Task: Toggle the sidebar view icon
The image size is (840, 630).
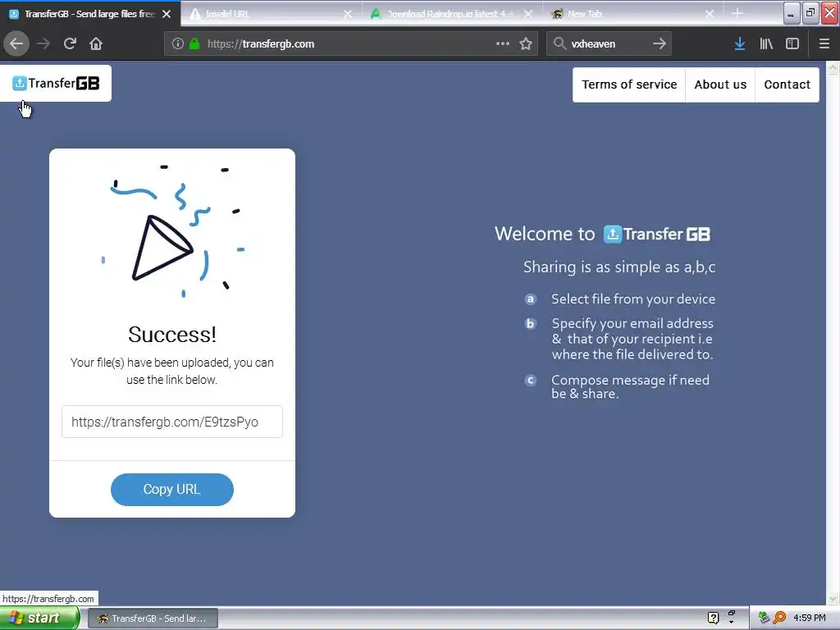Action: (792, 43)
